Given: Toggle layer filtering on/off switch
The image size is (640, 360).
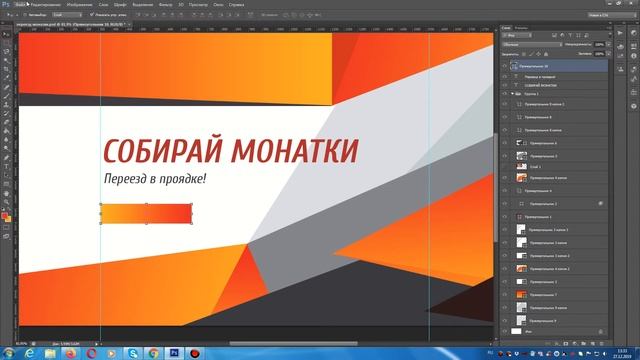Looking at the screenshot, I should (610, 35).
